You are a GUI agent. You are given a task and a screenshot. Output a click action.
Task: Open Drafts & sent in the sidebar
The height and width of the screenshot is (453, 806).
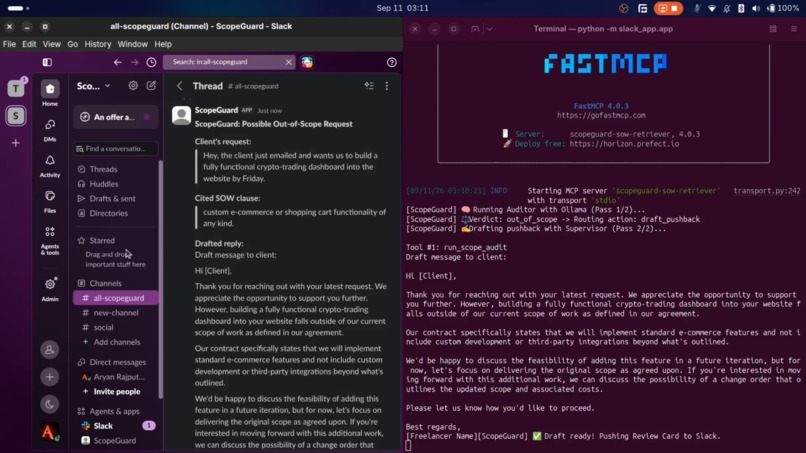(113, 198)
